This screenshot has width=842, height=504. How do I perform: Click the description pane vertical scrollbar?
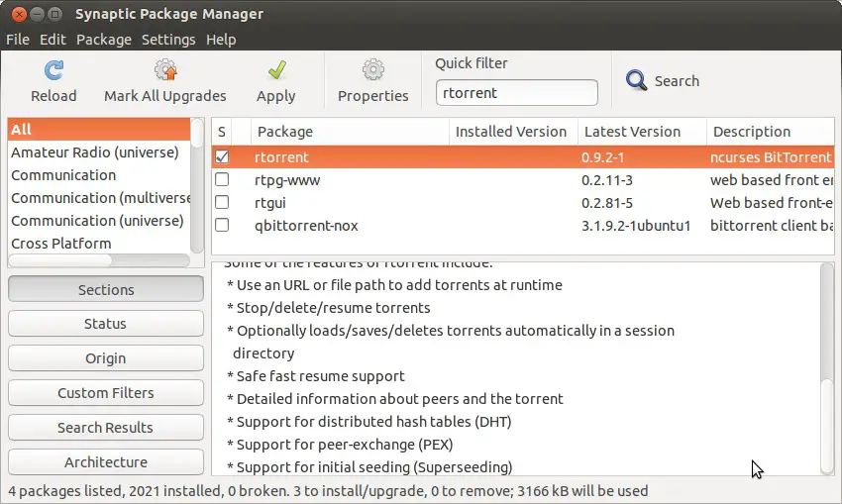point(827,368)
